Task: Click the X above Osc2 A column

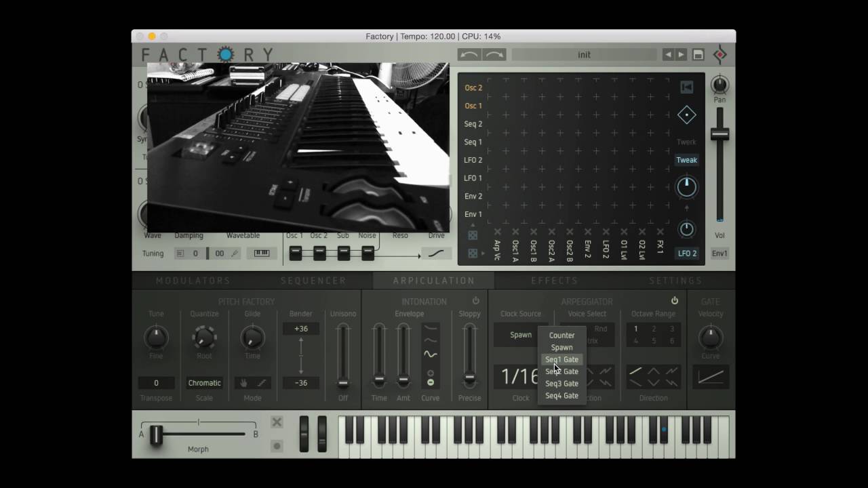Action: tap(551, 232)
